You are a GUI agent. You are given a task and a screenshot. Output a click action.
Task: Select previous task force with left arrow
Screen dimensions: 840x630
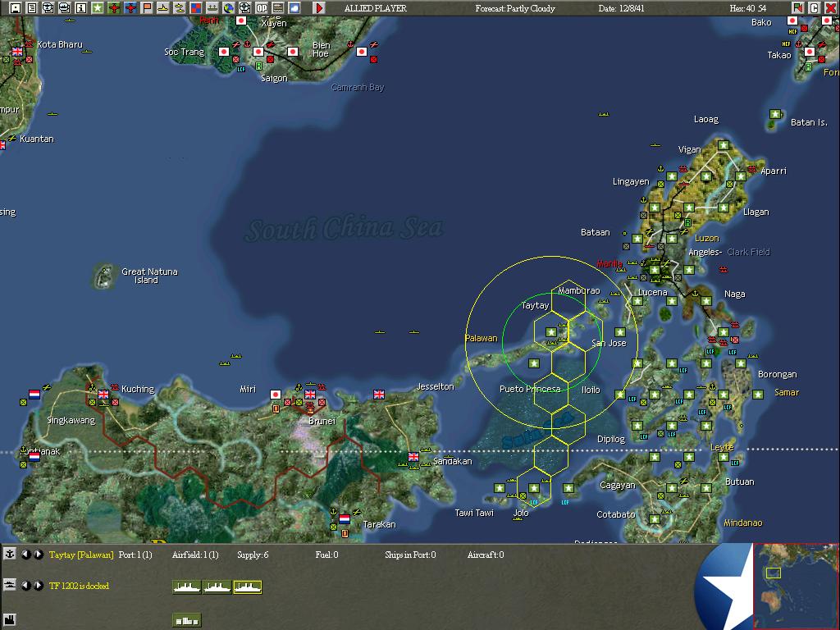pyautogui.click(x=25, y=585)
